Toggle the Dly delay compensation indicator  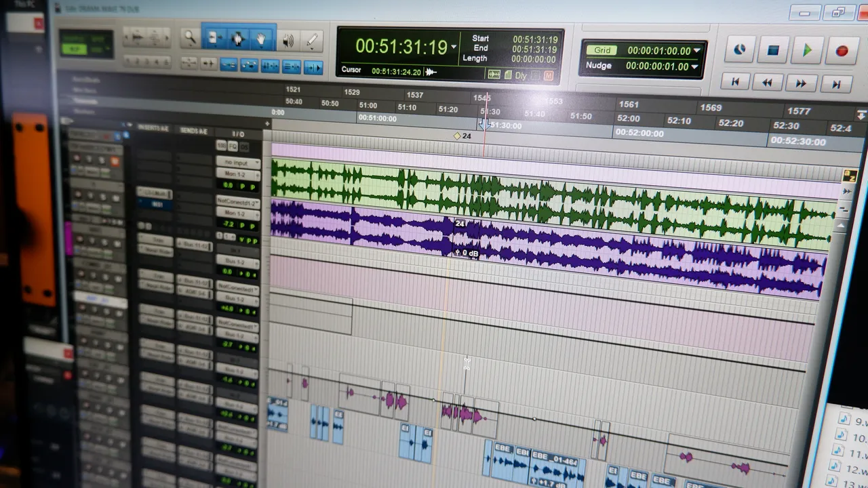521,75
